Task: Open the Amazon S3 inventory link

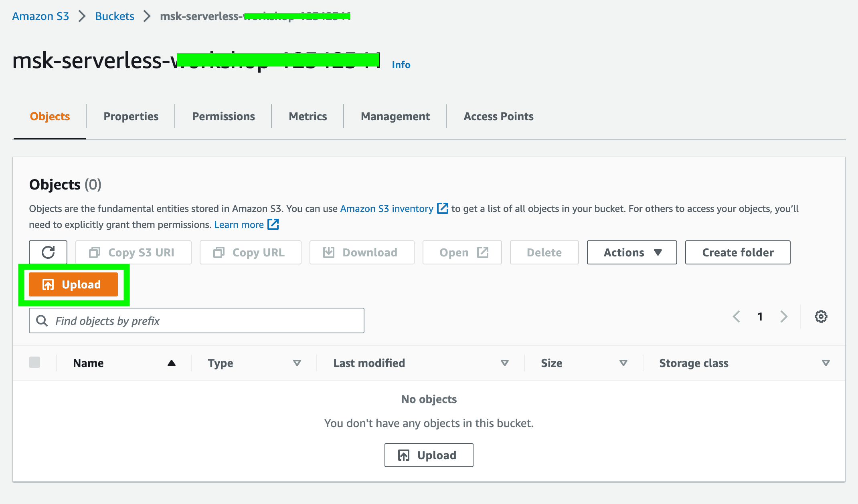Action: 387,208
